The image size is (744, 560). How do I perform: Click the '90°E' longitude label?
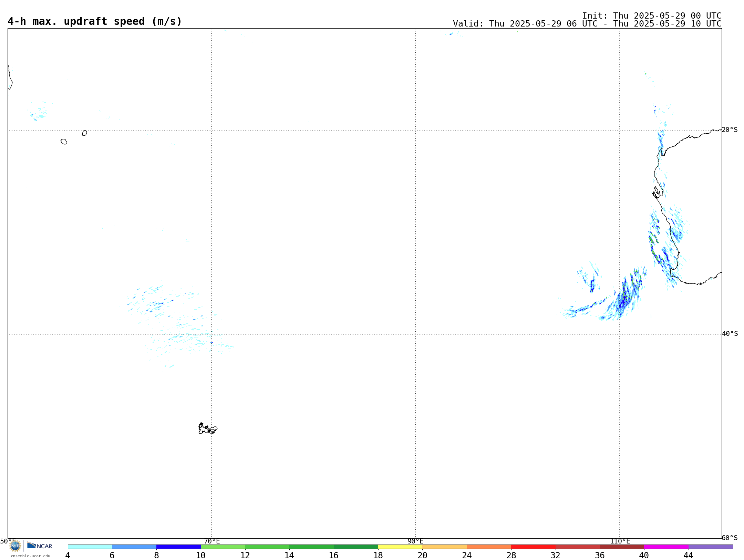coord(415,541)
